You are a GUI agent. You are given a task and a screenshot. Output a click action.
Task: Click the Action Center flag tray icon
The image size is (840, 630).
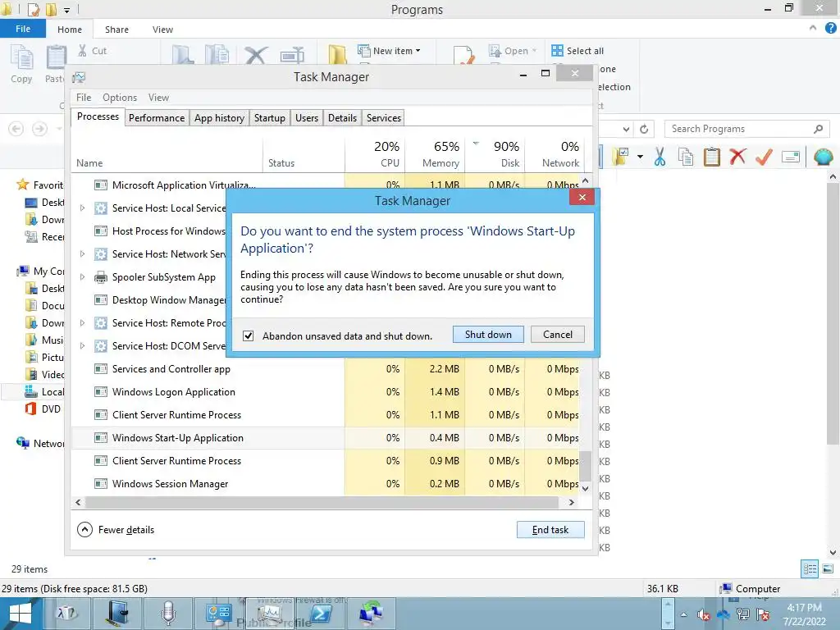(764, 615)
